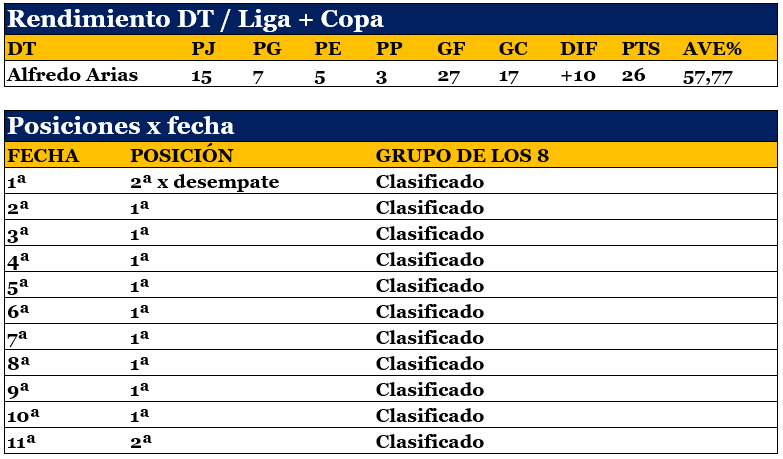Click "Clasificado" in the 11ª row
Viewport: 783px width, 459px height.
(430, 442)
